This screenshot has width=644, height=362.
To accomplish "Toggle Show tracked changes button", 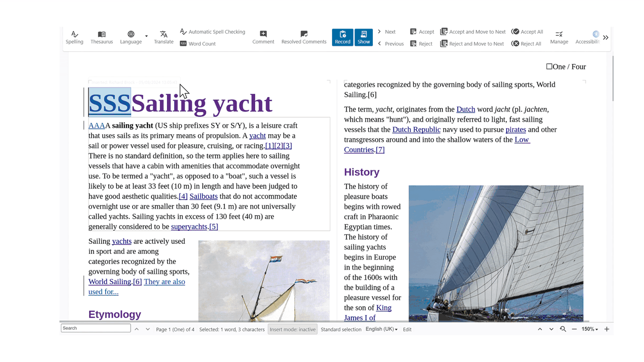I will click(364, 38).
